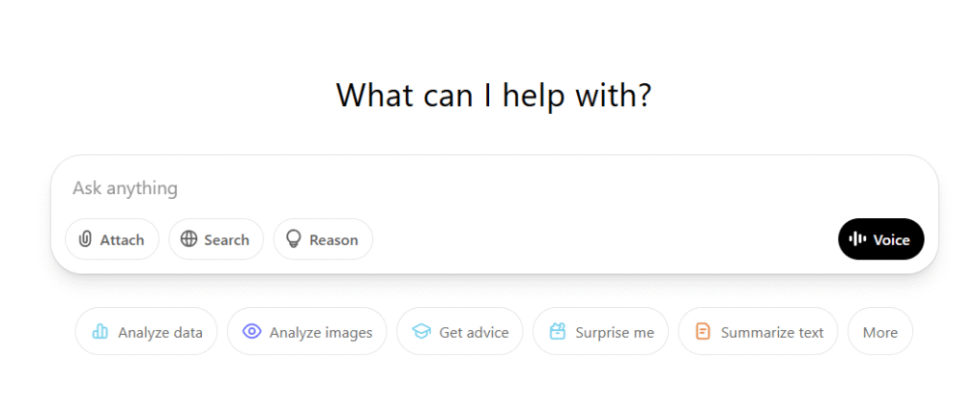
Task: Choose the Analyze images suggestion
Action: coord(307,331)
